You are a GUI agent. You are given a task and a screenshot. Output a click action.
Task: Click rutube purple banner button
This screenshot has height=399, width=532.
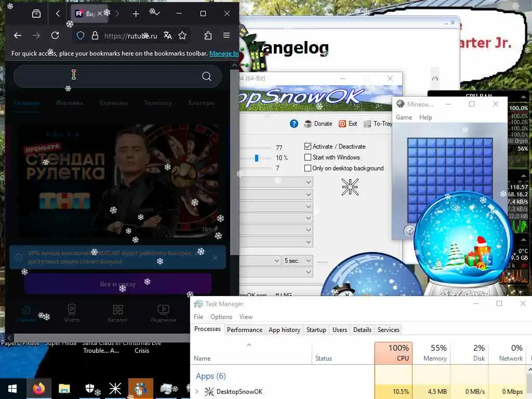(118, 284)
